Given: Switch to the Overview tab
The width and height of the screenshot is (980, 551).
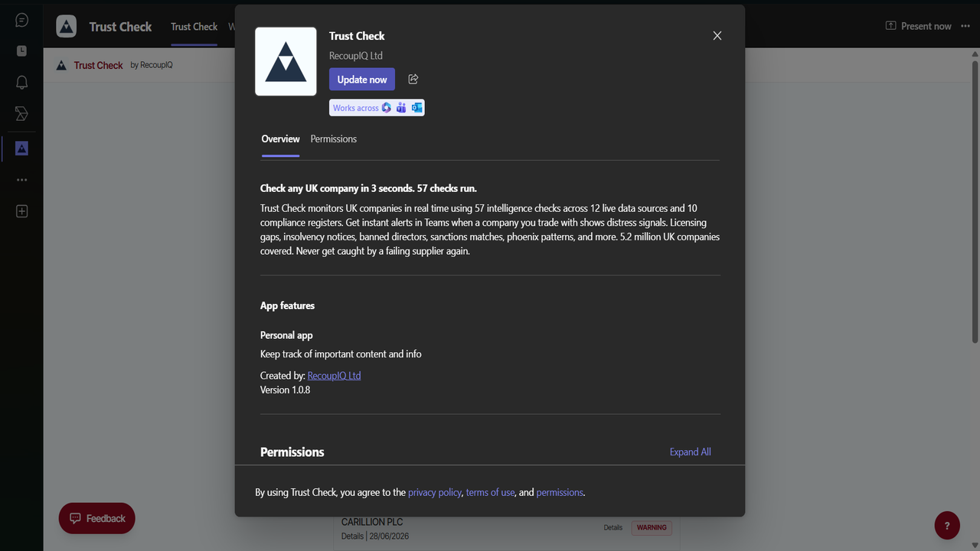Looking at the screenshot, I should tap(280, 139).
